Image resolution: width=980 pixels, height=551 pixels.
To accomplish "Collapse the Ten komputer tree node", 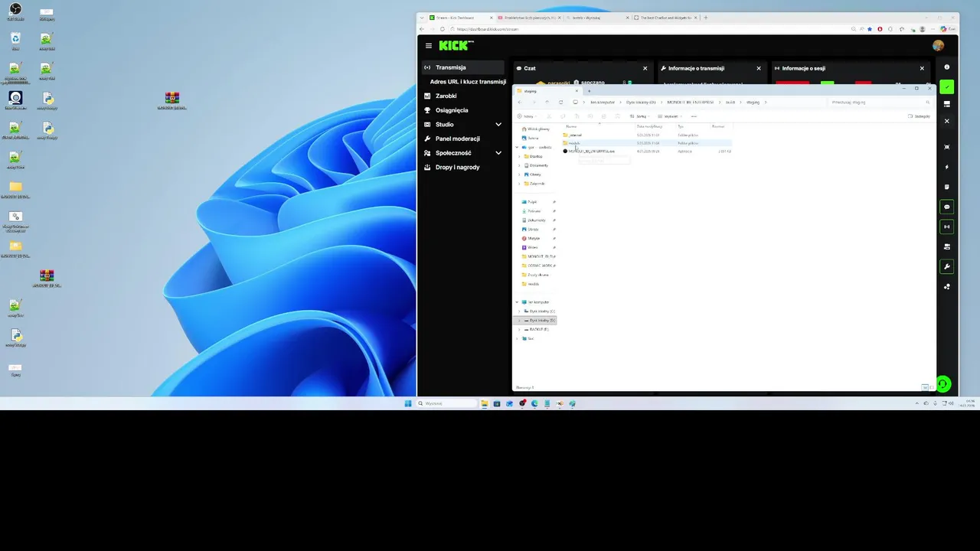I will [x=517, y=302].
